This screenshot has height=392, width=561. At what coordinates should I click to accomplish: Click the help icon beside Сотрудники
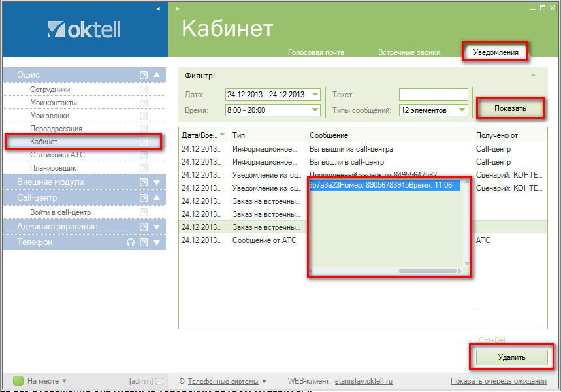(x=144, y=90)
